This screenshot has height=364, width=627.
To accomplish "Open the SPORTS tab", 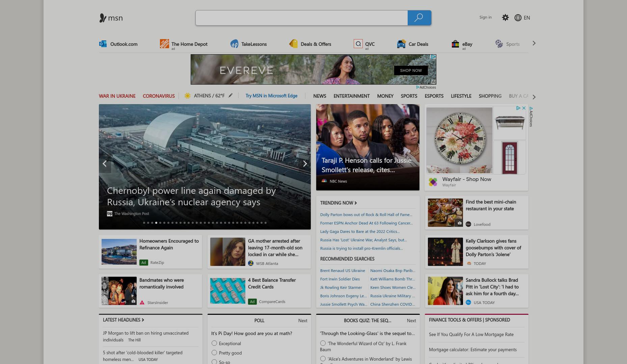I will [409, 96].
